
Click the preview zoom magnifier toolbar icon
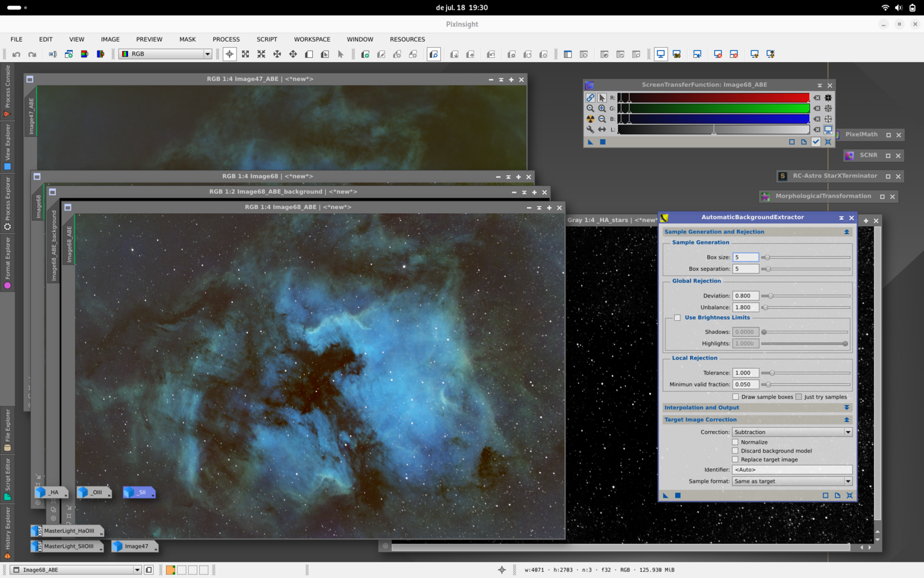434,54
